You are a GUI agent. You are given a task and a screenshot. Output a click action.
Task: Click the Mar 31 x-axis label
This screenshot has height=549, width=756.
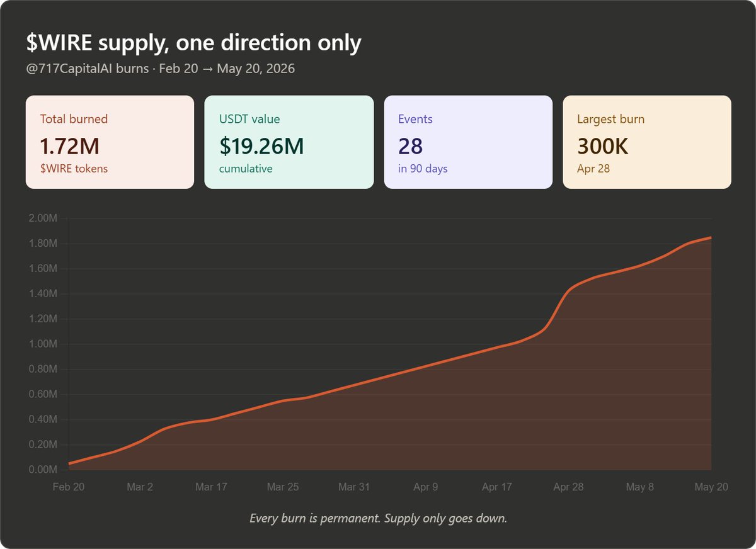coord(354,487)
